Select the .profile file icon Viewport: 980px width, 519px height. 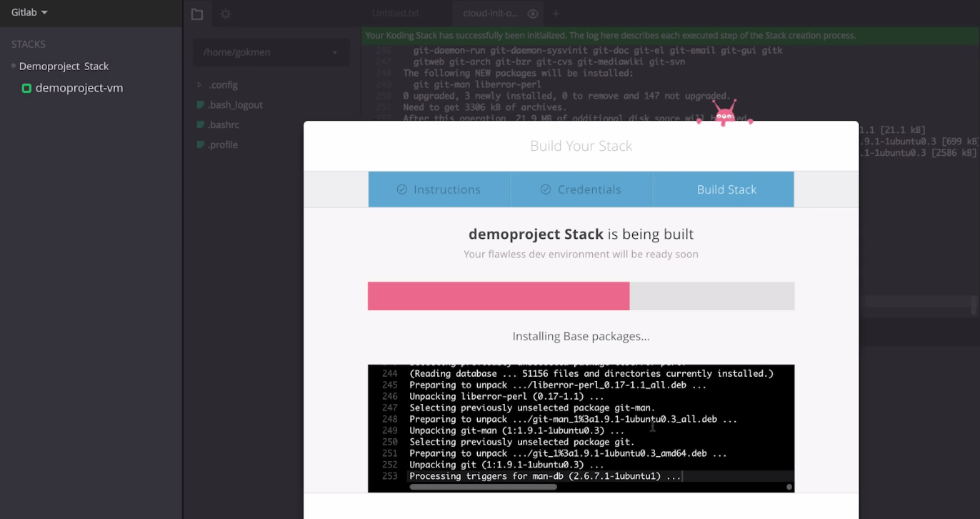coord(200,144)
